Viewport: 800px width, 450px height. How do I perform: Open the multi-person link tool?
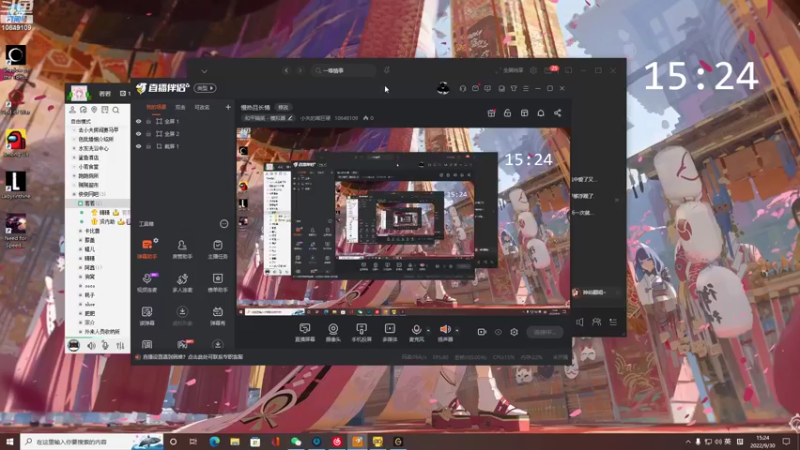(182, 282)
